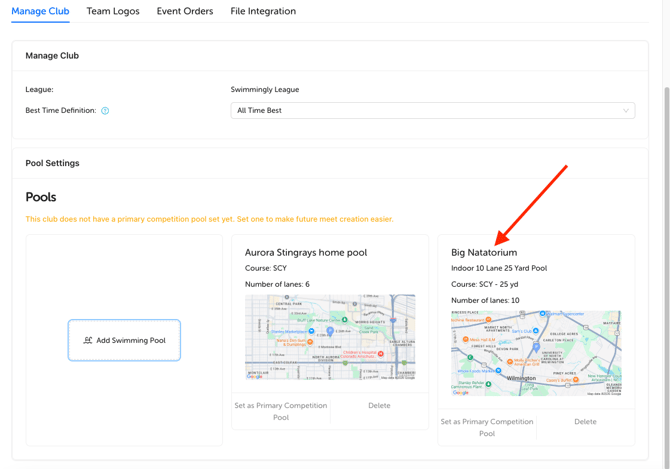Click the Google logo on Big Natatorium map
The height and width of the screenshot is (469, 670).
tap(461, 393)
